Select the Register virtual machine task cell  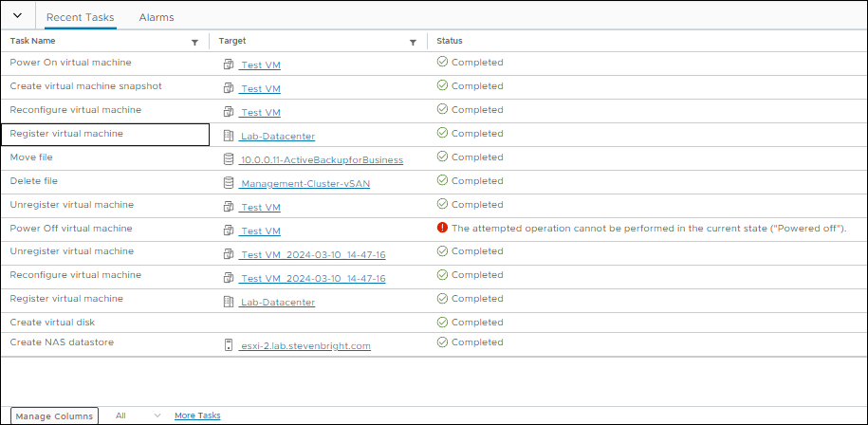coord(104,135)
